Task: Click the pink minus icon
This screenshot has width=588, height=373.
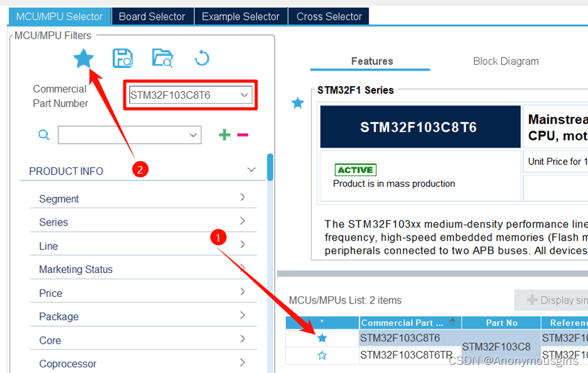Action: [243, 135]
